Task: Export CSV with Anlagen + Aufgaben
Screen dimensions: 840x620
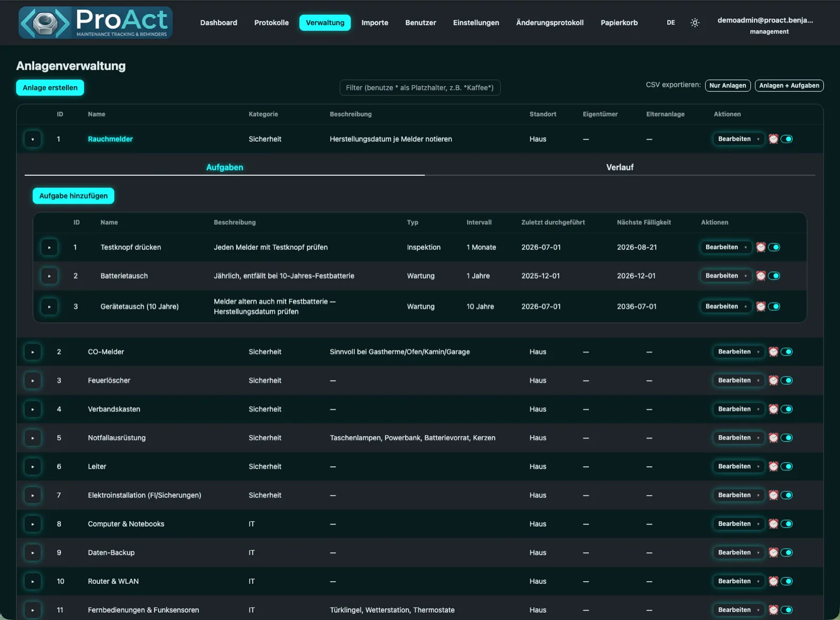Action: pos(789,86)
